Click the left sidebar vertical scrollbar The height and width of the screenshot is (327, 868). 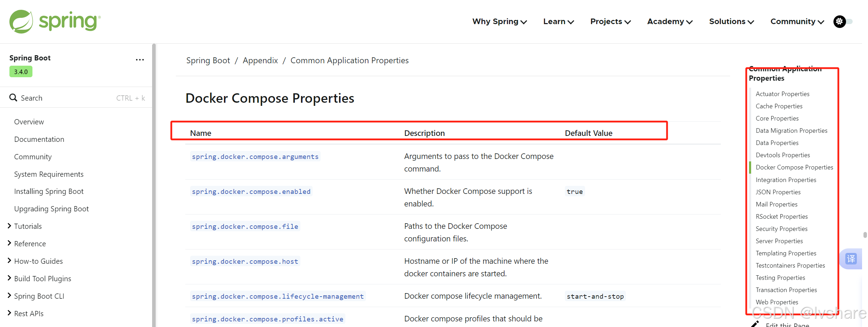154,185
